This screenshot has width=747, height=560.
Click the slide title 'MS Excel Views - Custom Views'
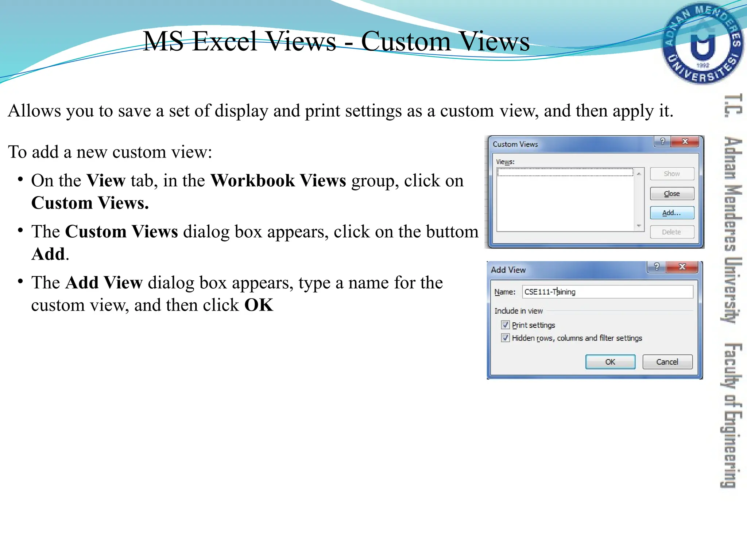point(336,41)
